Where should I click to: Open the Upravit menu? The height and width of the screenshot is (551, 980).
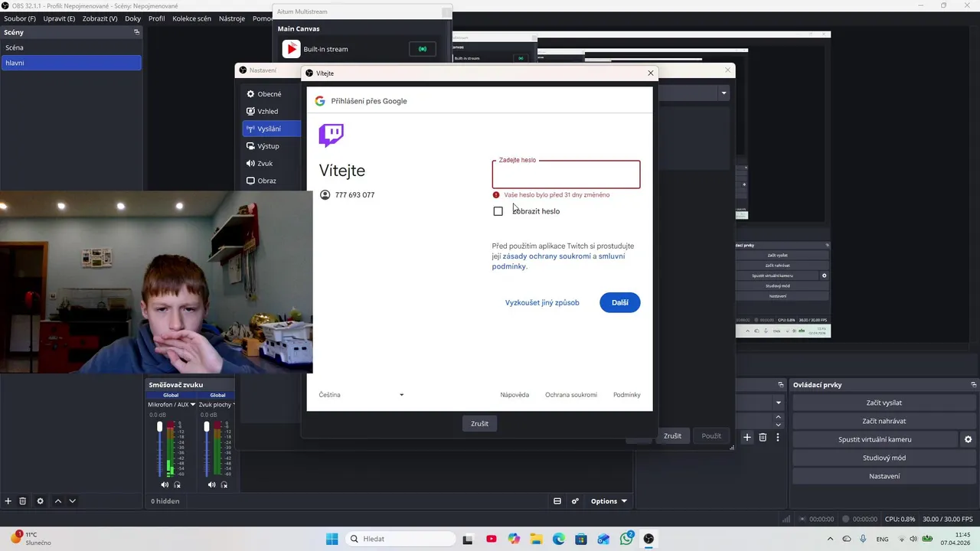click(59, 18)
